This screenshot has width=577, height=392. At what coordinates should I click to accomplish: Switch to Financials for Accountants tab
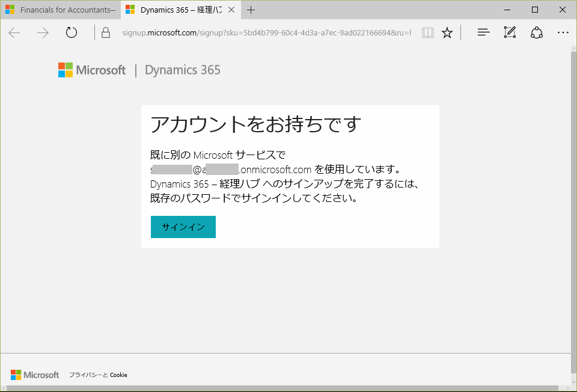tap(61, 10)
